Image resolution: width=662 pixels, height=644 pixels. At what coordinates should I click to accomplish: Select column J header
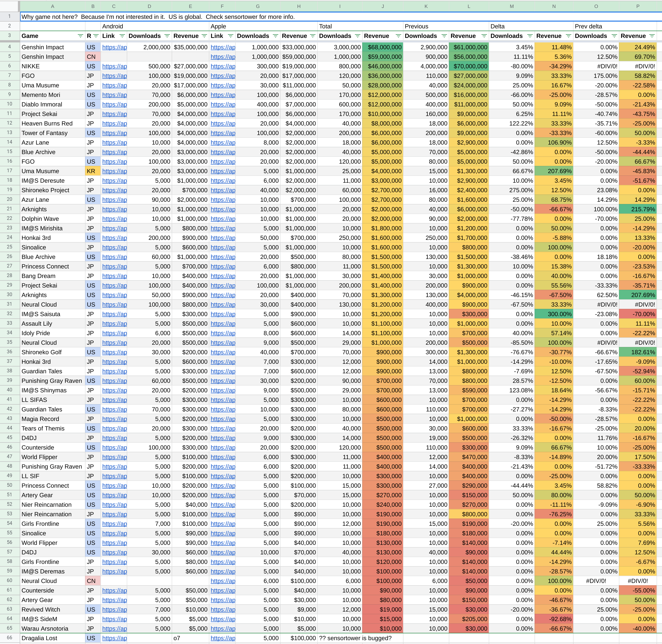pyautogui.click(x=383, y=6)
